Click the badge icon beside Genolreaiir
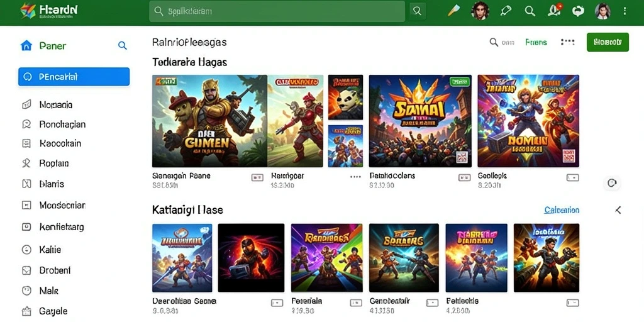 (432, 303)
